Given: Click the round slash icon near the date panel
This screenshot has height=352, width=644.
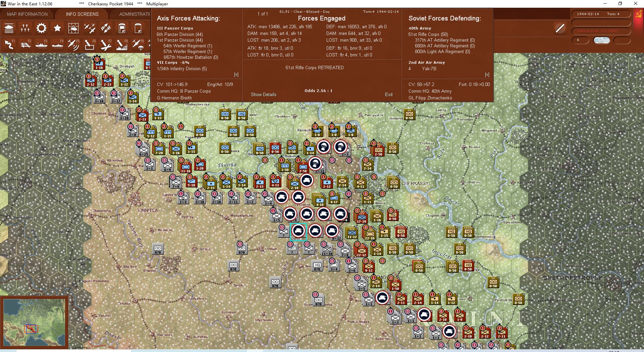Looking at the screenshot, I should click(x=560, y=28).
